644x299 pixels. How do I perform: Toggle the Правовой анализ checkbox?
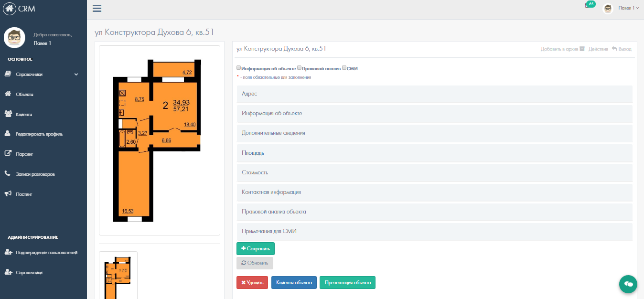[x=299, y=68]
